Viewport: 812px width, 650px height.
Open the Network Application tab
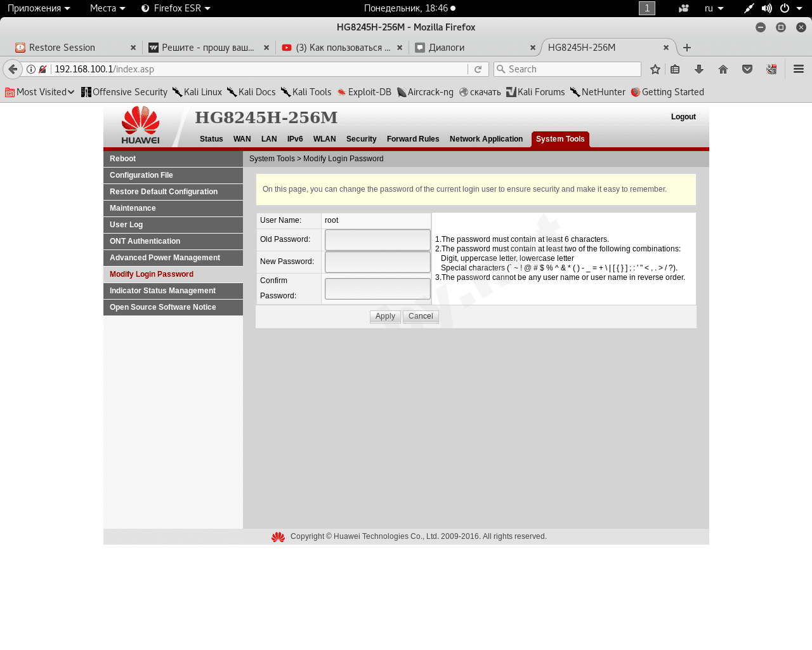click(x=486, y=139)
